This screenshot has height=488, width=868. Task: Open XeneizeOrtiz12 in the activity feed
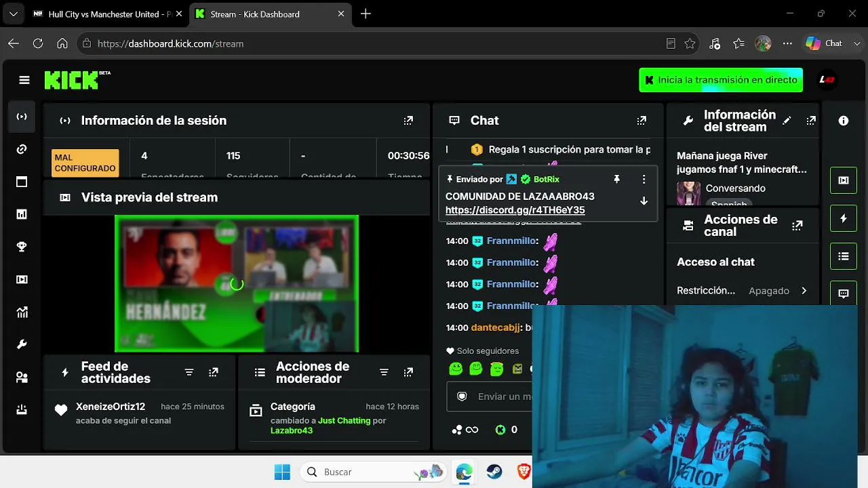click(x=111, y=407)
